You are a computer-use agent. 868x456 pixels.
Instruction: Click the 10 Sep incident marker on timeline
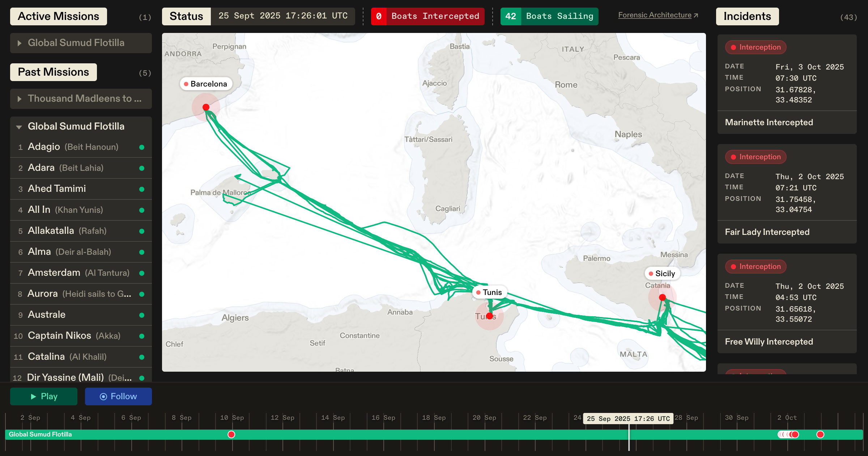231,434
